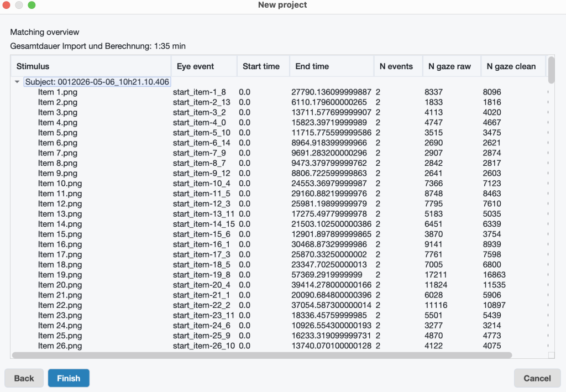Viewport: 566px width, 392px height.
Task: Select the Item 11.png row
Action: (x=279, y=194)
